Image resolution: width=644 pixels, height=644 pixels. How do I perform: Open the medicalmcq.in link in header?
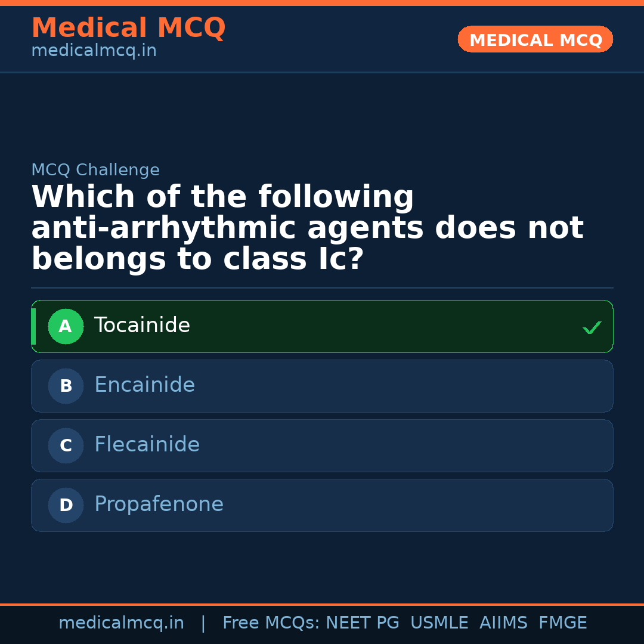tap(94, 51)
